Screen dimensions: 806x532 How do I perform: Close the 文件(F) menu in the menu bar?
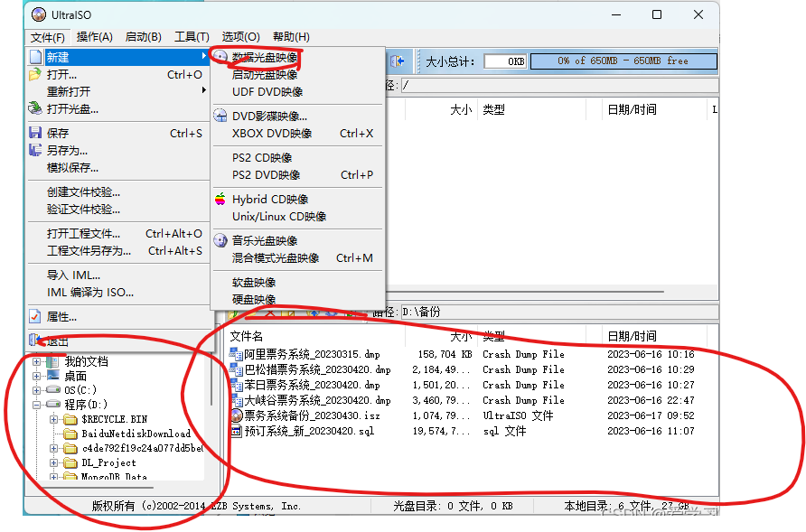click(x=47, y=38)
